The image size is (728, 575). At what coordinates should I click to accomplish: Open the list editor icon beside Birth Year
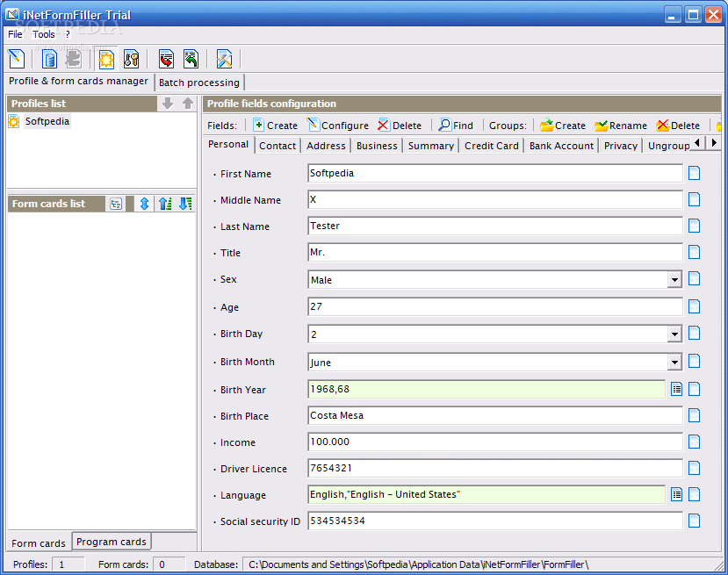676,389
